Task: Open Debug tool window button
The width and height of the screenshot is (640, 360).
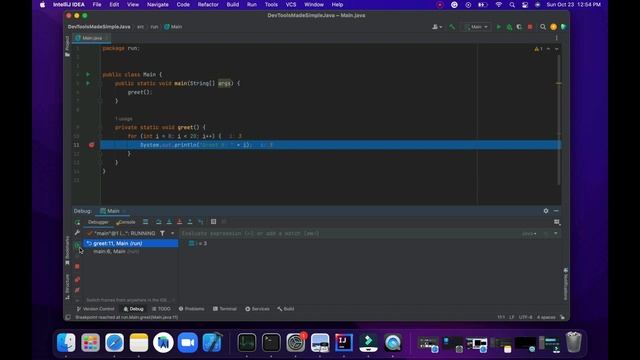Action: pyautogui.click(x=133, y=309)
